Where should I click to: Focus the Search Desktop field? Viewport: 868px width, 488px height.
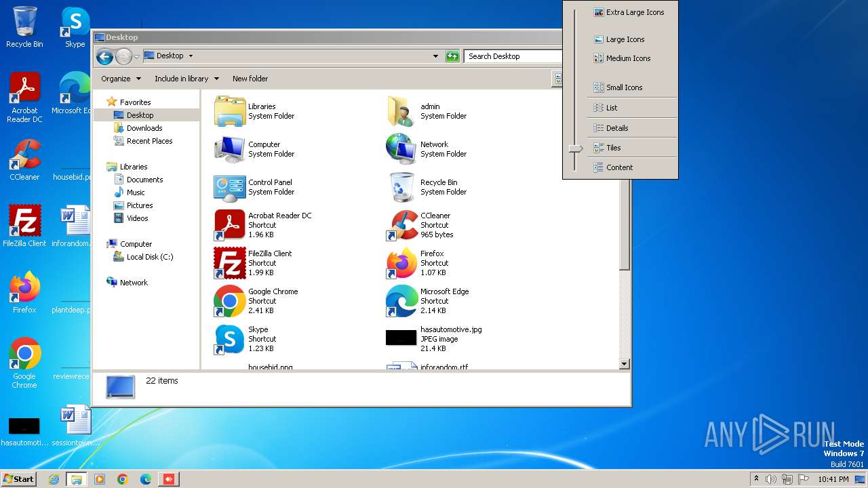point(513,56)
